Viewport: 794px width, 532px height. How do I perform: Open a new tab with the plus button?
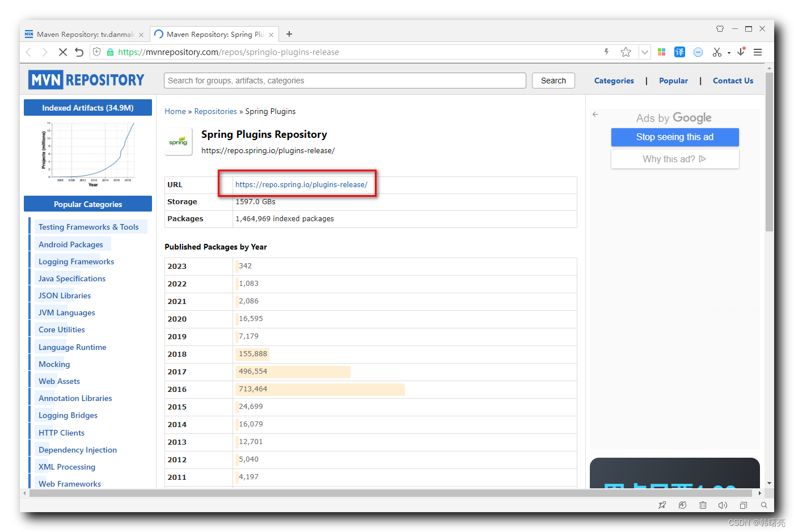pyautogui.click(x=289, y=34)
